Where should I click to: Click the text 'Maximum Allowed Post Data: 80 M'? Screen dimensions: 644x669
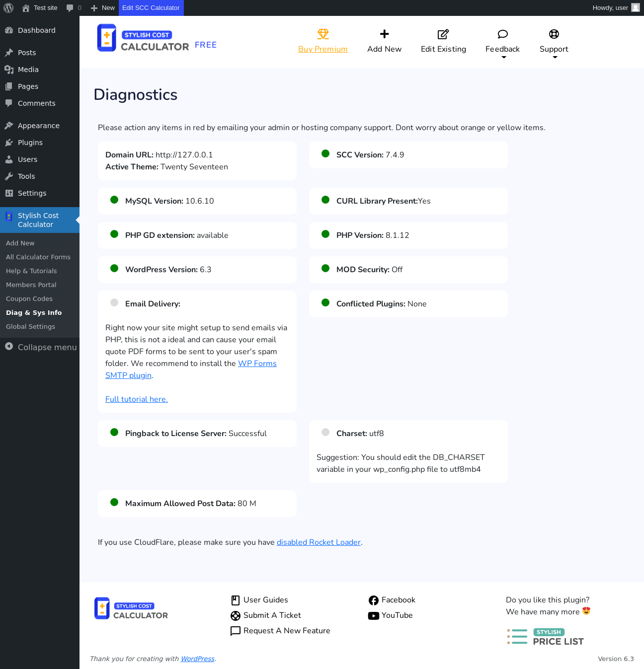(x=191, y=504)
